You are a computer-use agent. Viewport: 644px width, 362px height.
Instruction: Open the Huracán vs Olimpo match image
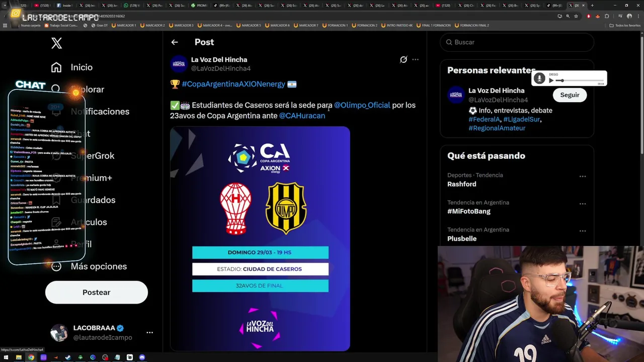pyautogui.click(x=260, y=239)
